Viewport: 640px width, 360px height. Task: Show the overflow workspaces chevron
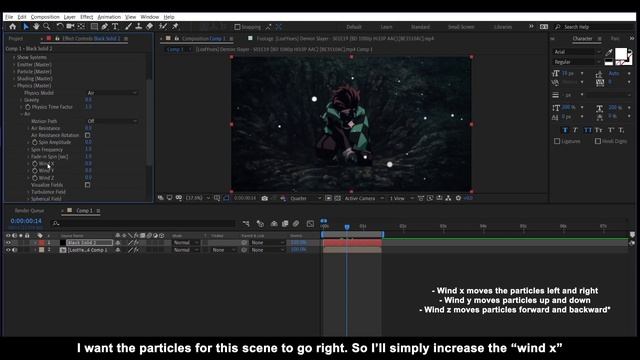(x=531, y=27)
